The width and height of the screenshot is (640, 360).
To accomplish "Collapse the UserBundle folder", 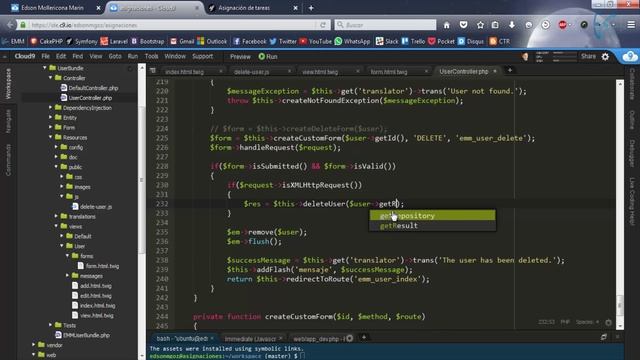I will pyautogui.click(x=44, y=68).
